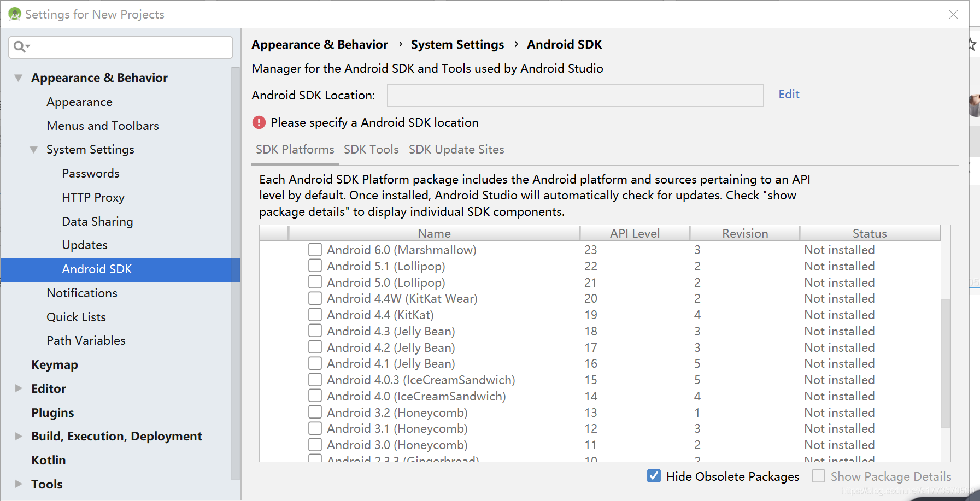Screen dimensions: 980x501
Task: Select Appearance in the settings tree
Action: coord(79,102)
